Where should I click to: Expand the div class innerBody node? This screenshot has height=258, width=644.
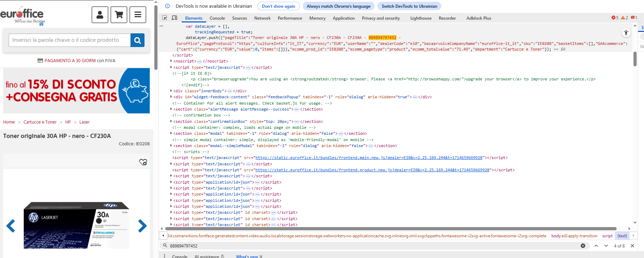[171, 91]
